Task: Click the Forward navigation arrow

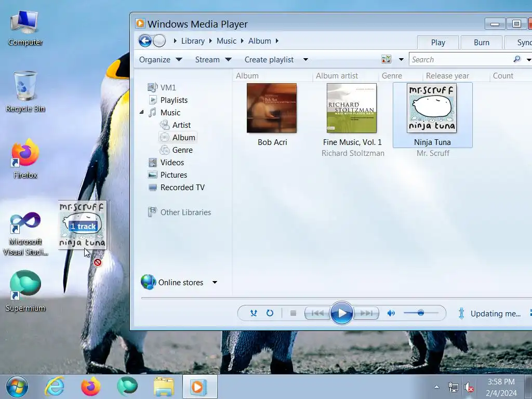Action: (x=159, y=41)
